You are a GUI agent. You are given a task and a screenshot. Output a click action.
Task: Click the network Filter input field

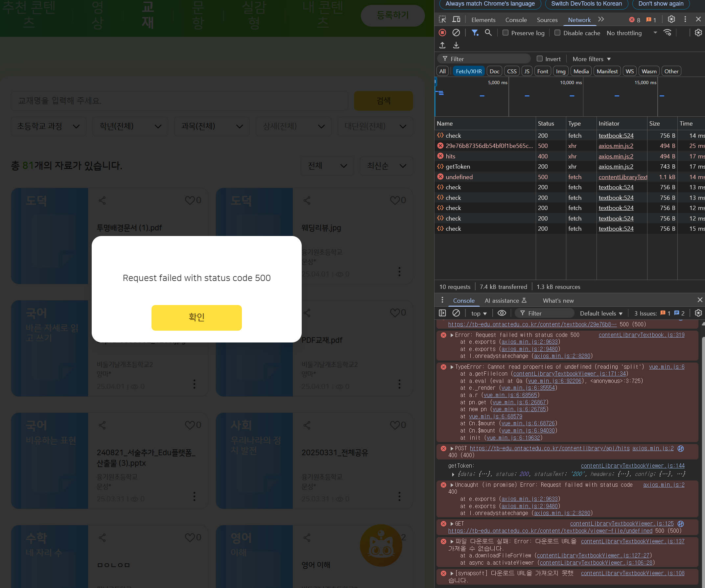(487, 59)
